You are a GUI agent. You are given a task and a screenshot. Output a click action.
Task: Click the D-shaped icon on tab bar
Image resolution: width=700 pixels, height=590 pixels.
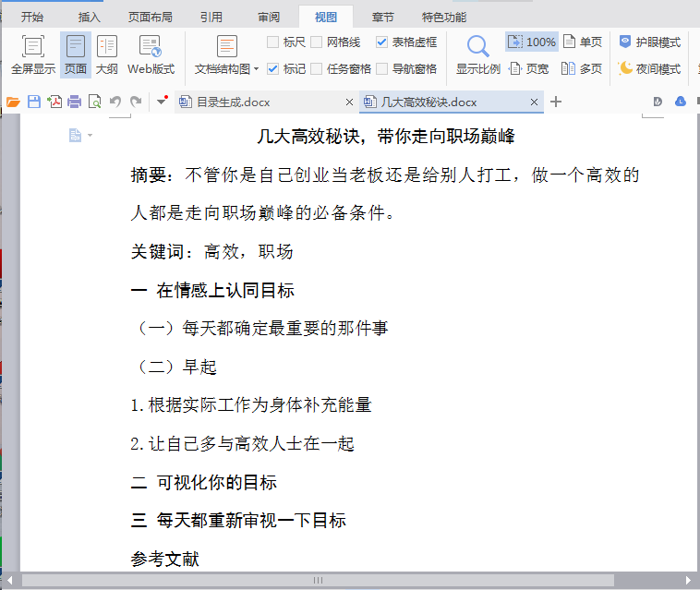[x=658, y=102]
